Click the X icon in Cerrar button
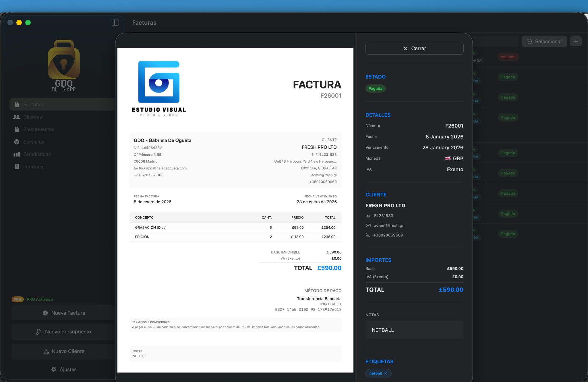 coord(405,48)
